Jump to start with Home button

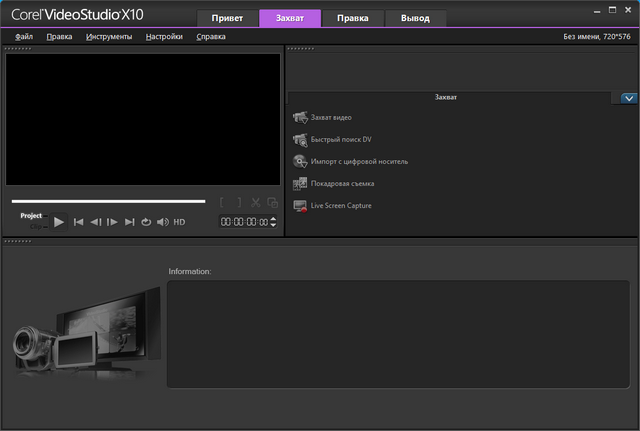(x=78, y=222)
